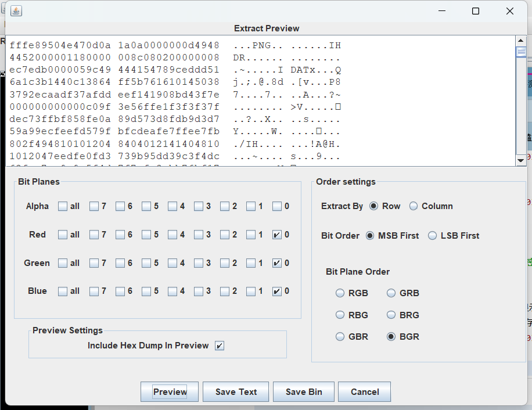Enable Red bit plane 1
The height and width of the screenshot is (410, 532).
(251, 235)
